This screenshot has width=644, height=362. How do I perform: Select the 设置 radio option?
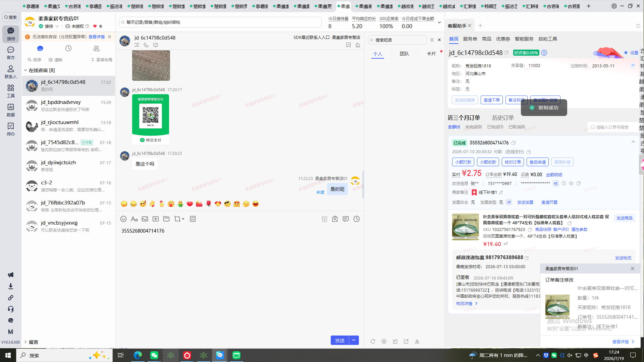point(626,53)
